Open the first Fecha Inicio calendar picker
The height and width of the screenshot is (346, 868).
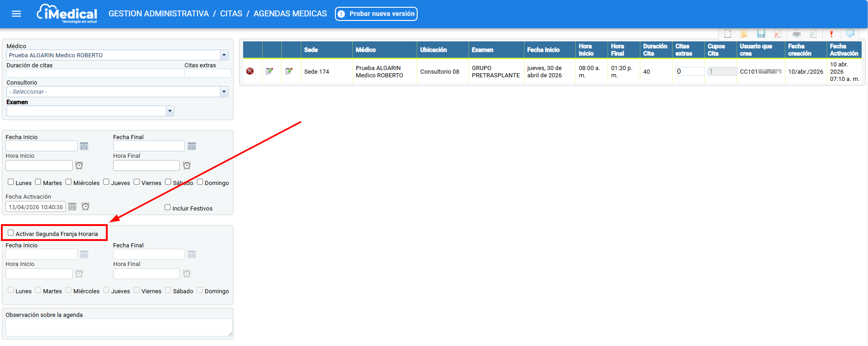click(84, 146)
